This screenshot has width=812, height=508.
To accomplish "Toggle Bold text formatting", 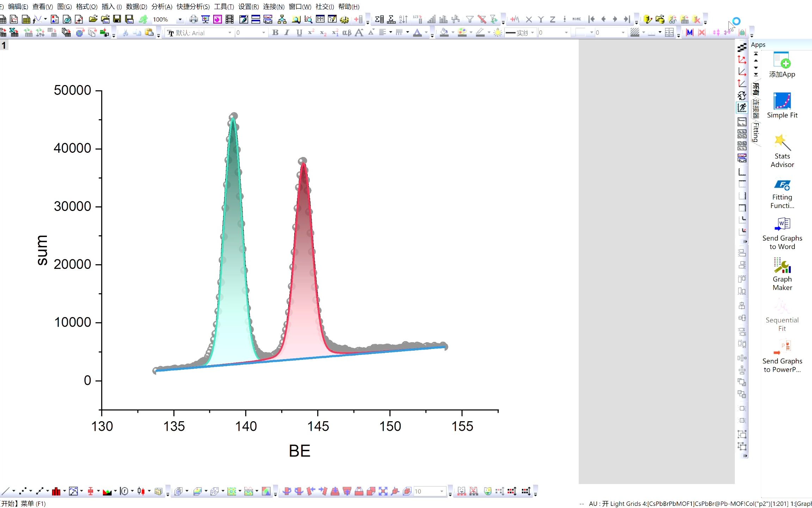I will [275, 33].
